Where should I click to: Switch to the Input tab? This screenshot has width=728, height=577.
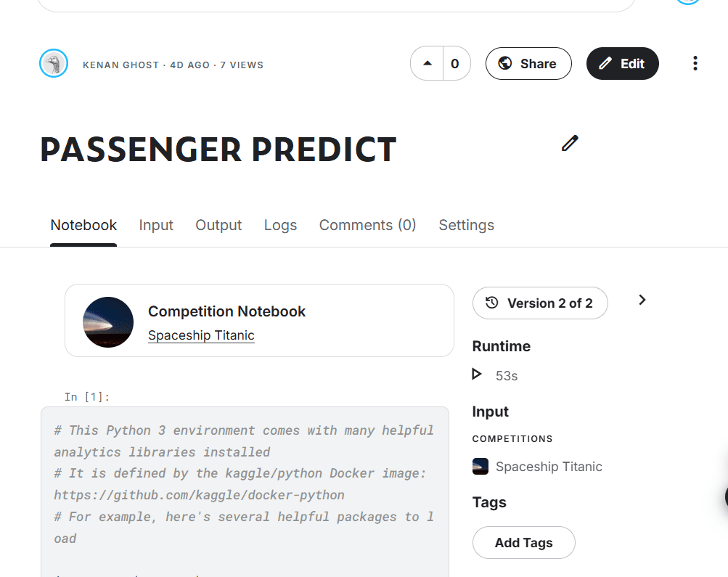[156, 225]
